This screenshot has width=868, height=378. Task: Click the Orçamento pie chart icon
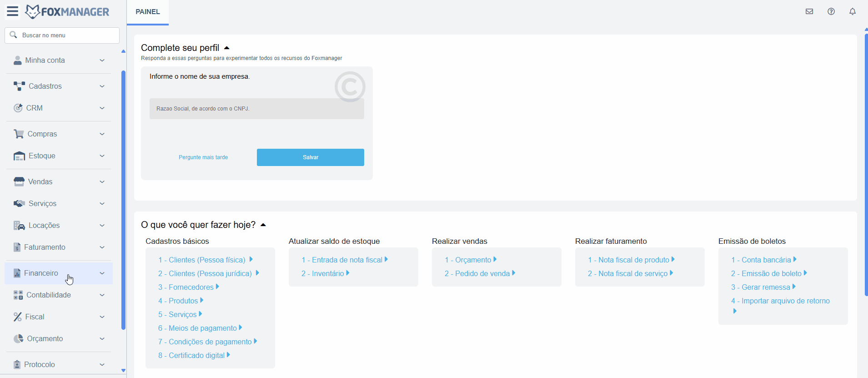18,338
